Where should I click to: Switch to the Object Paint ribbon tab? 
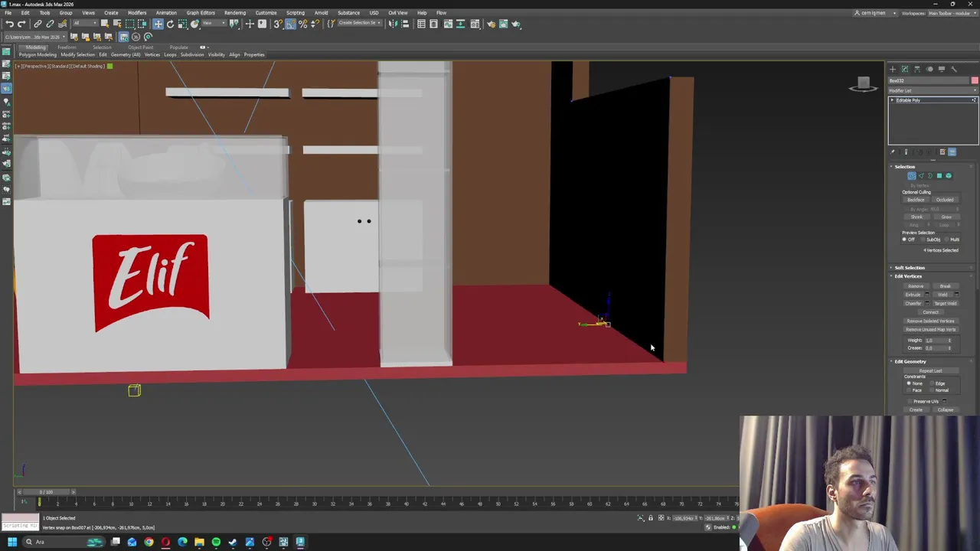point(141,47)
